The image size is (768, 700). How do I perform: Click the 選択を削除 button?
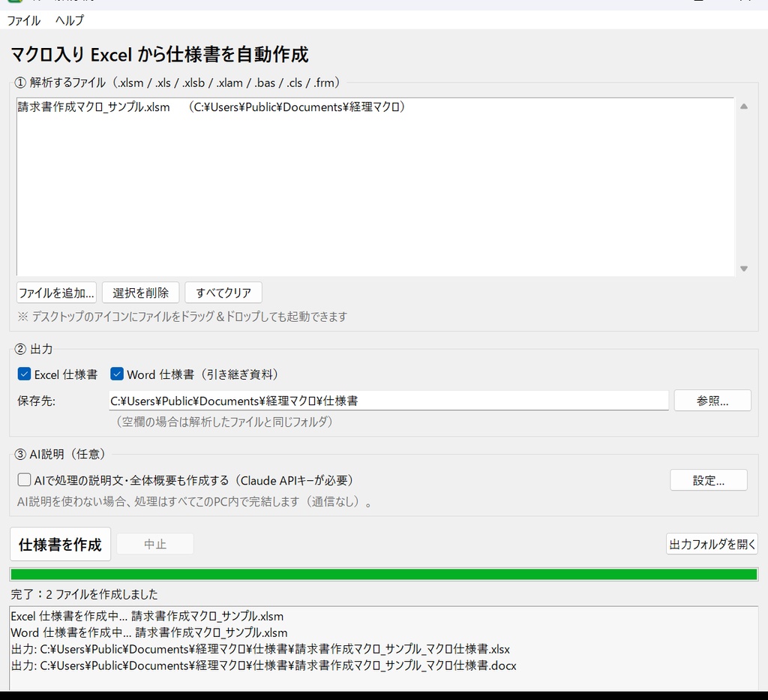tap(140, 293)
